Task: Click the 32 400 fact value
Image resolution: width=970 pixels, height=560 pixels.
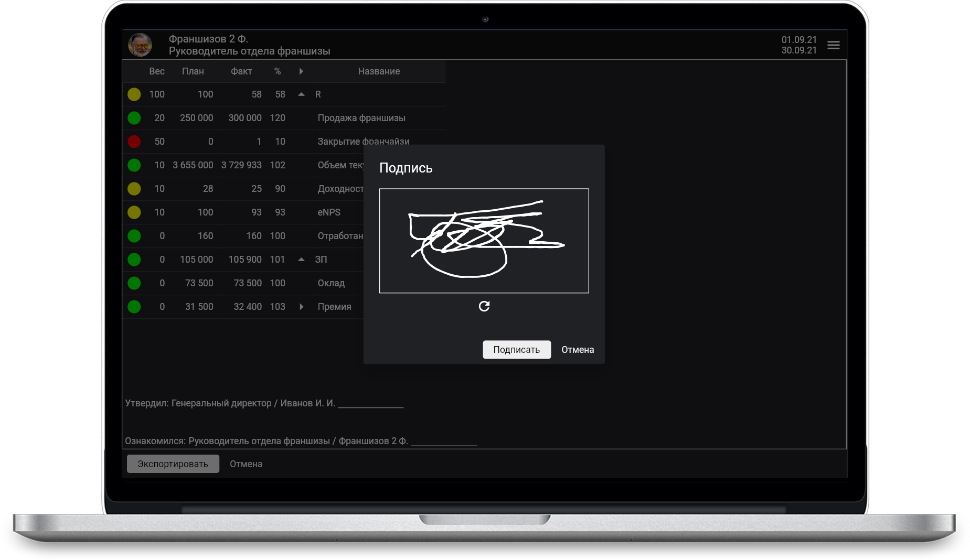Action: [x=248, y=307]
